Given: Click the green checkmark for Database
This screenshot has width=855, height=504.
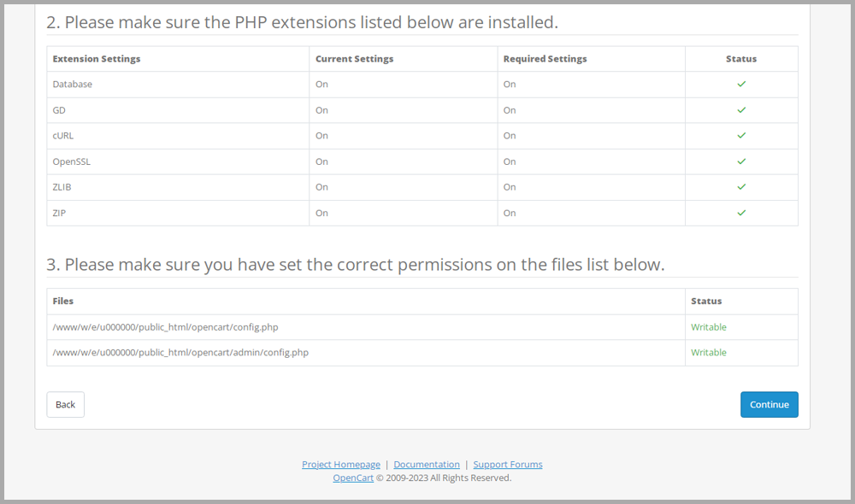Looking at the screenshot, I should 741,84.
